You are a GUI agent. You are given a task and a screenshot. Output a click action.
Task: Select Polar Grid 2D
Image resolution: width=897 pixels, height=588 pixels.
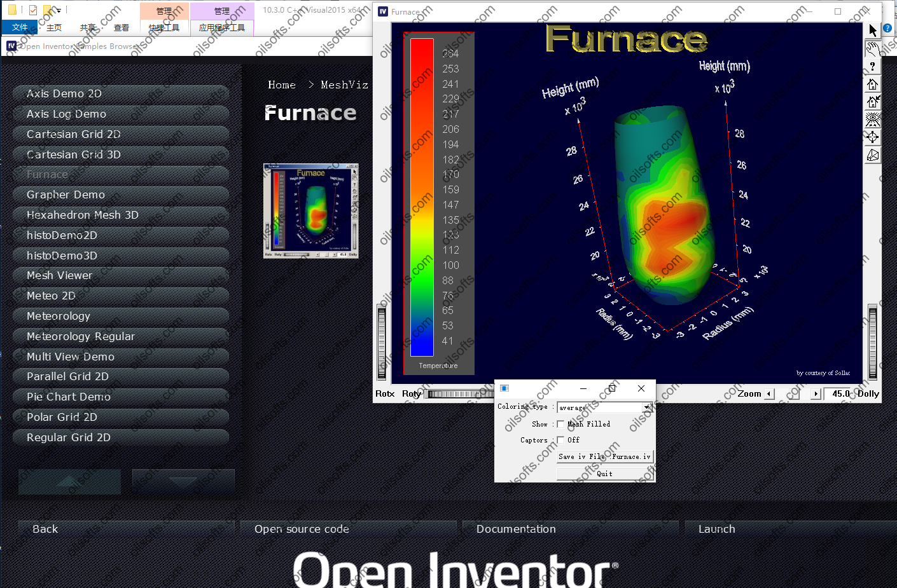pyautogui.click(x=121, y=417)
